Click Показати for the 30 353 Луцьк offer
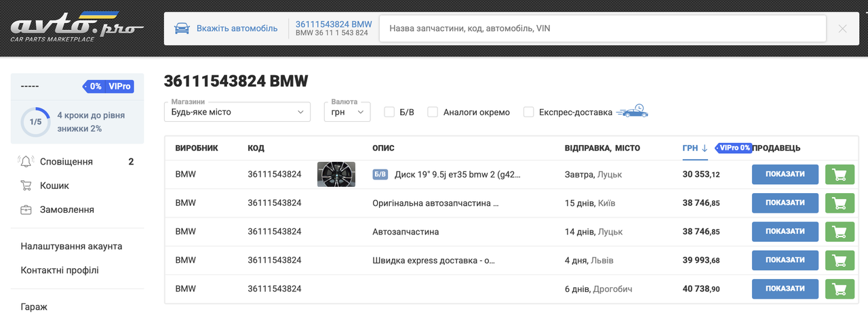 (x=785, y=174)
